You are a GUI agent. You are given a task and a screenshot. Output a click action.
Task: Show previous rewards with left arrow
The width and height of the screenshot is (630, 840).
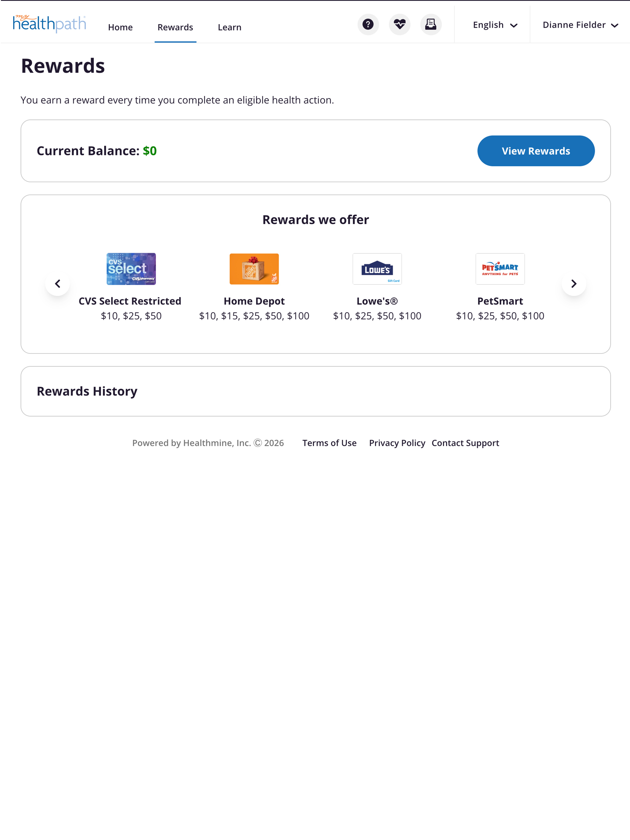tap(57, 284)
